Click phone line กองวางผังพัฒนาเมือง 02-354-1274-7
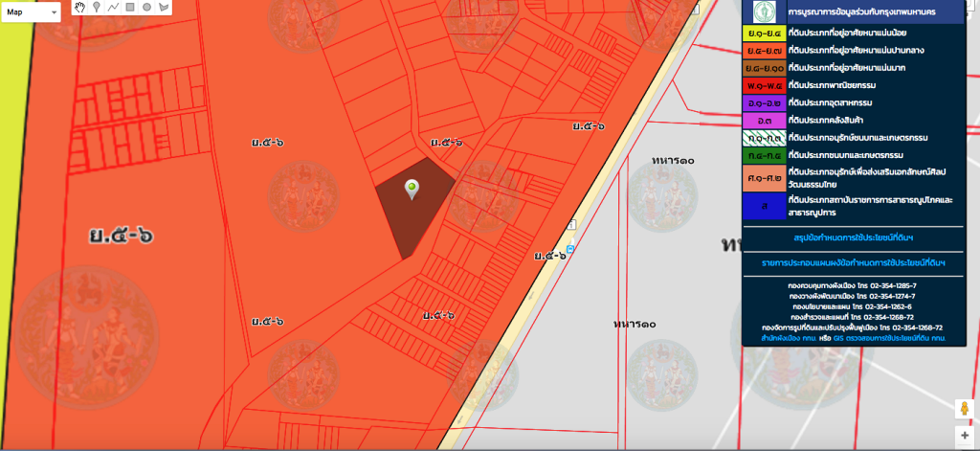Viewport: 980px width, 451px height. pyautogui.click(x=853, y=296)
